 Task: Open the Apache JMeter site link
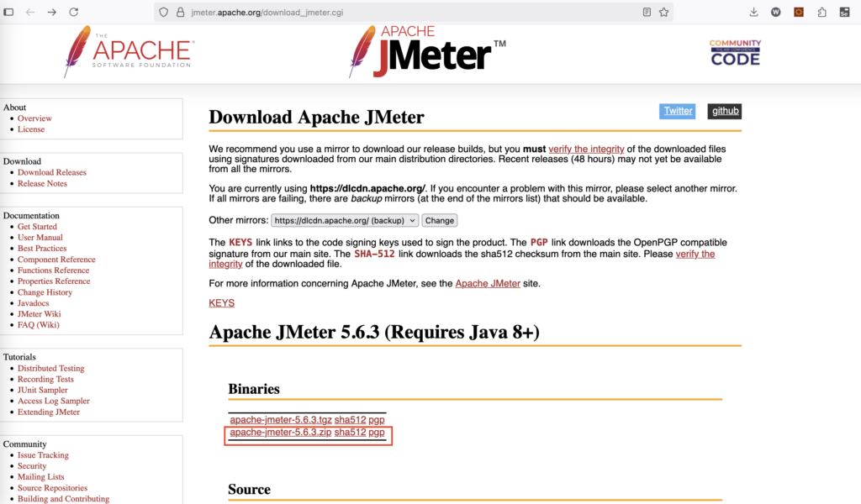point(488,284)
